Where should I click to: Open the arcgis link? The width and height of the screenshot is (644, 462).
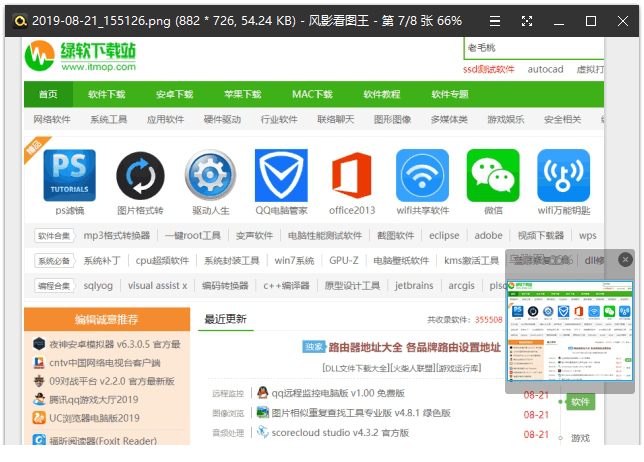tap(461, 286)
